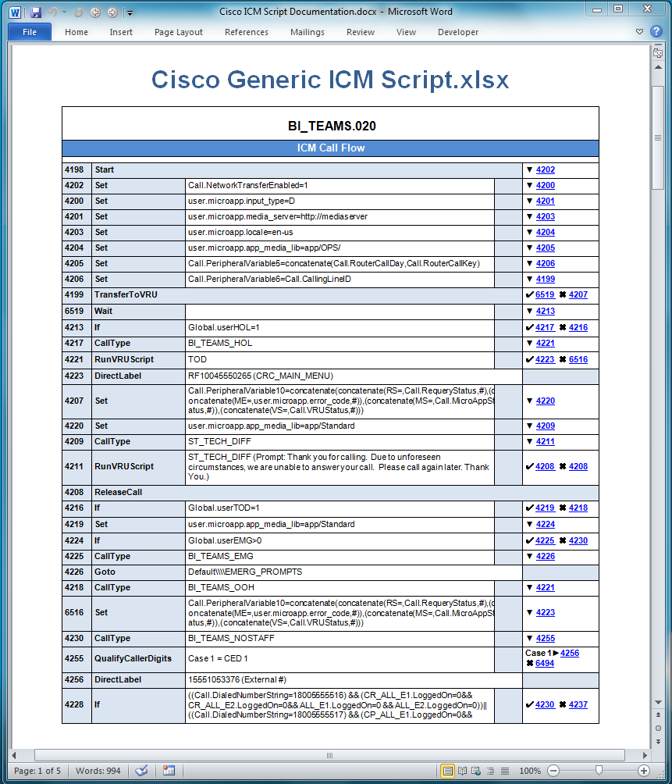This screenshot has width=672, height=784.
Task: Open the References ribbon tab
Action: point(247,32)
